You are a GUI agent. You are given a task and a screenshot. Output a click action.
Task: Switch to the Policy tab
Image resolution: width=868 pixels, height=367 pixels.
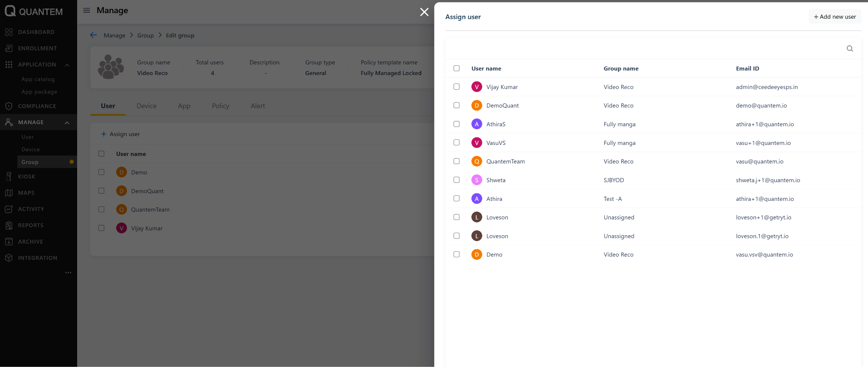point(220,106)
